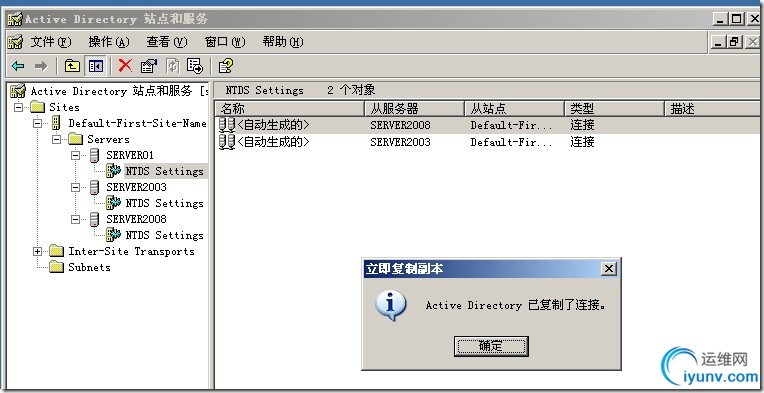
Task: Select SERVER2008 label in the tree
Action: 136,219
